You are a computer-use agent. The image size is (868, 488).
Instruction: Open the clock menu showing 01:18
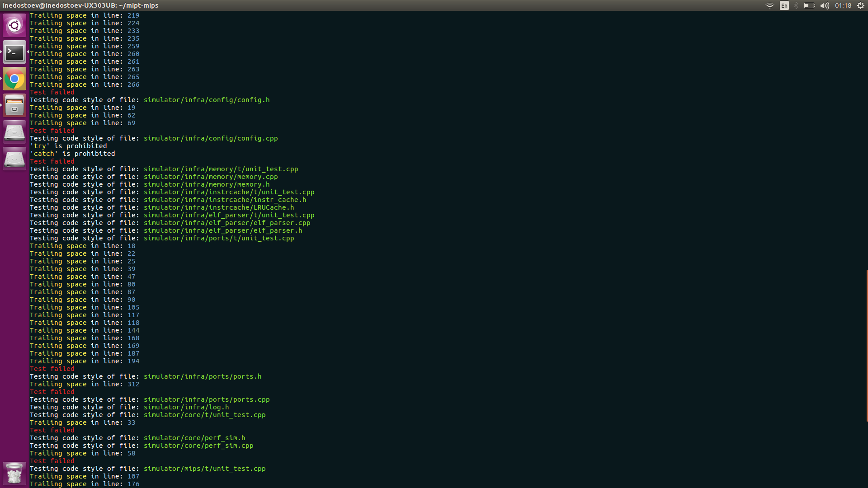pyautogui.click(x=844, y=6)
